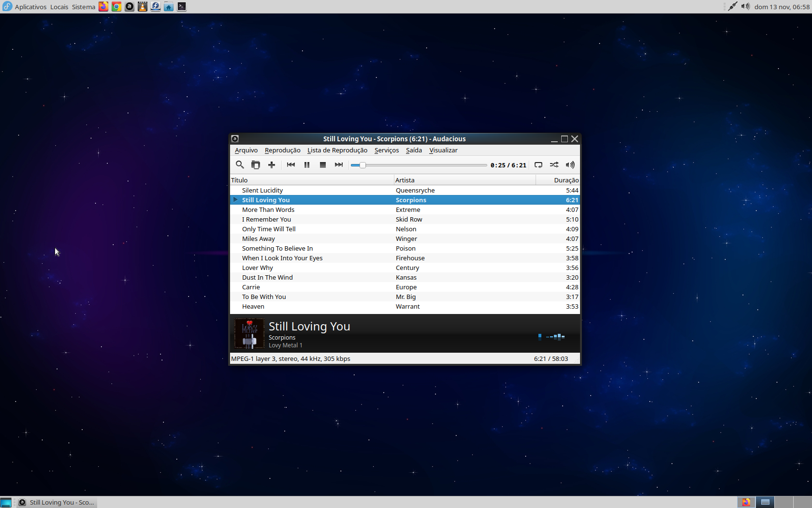
Task: Skip to next track
Action: [x=339, y=165]
